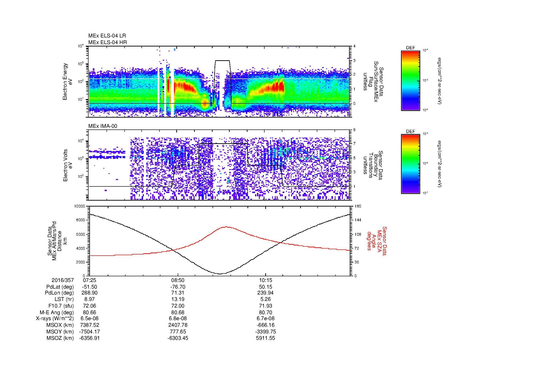Screen dimensions: 555x392
Task: Click the LST value 13.19
Action: (178, 300)
